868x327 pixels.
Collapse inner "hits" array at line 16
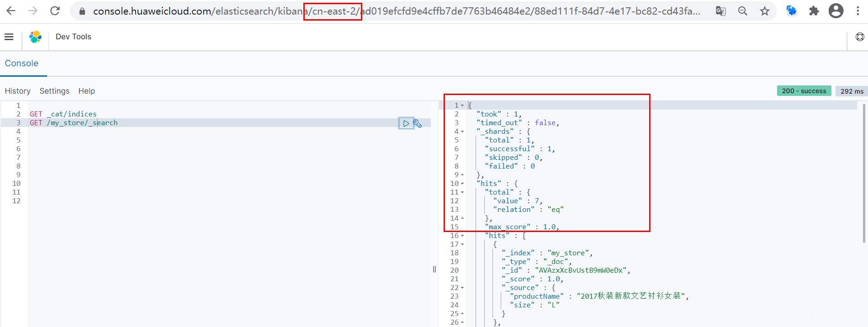coord(462,236)
